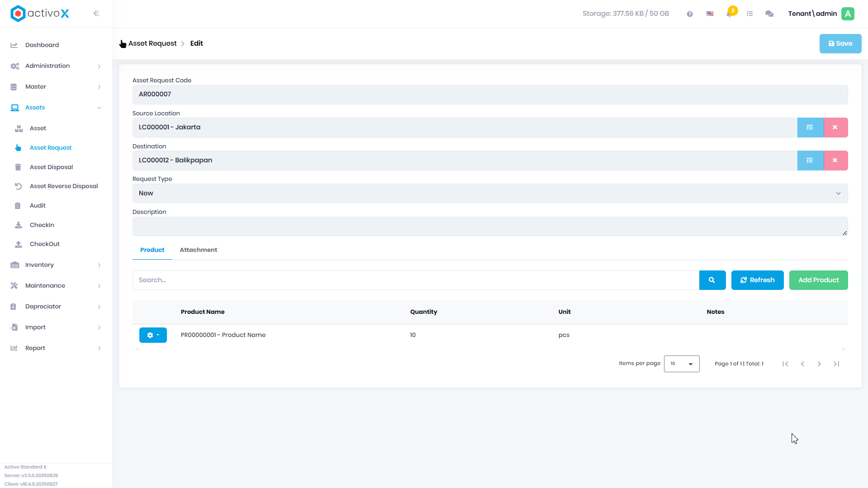Expand the Master menu
This screenshot has height=488, width=868.
pyautogui.click(x=56, y=87)
